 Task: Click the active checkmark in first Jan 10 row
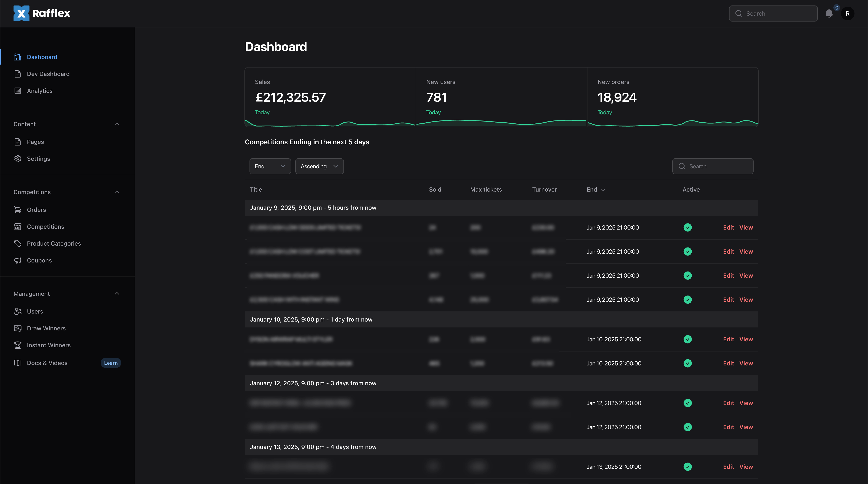[x=688, y=339]
